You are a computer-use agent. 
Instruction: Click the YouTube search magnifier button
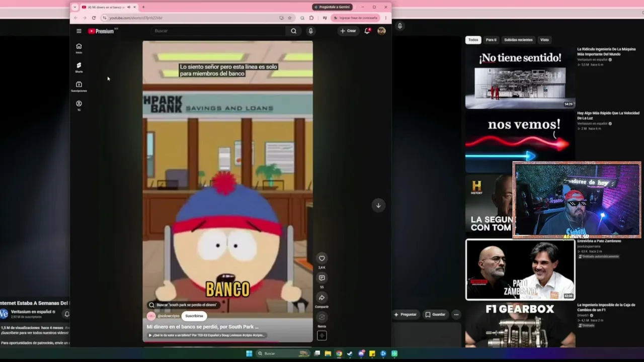[294, 31]
